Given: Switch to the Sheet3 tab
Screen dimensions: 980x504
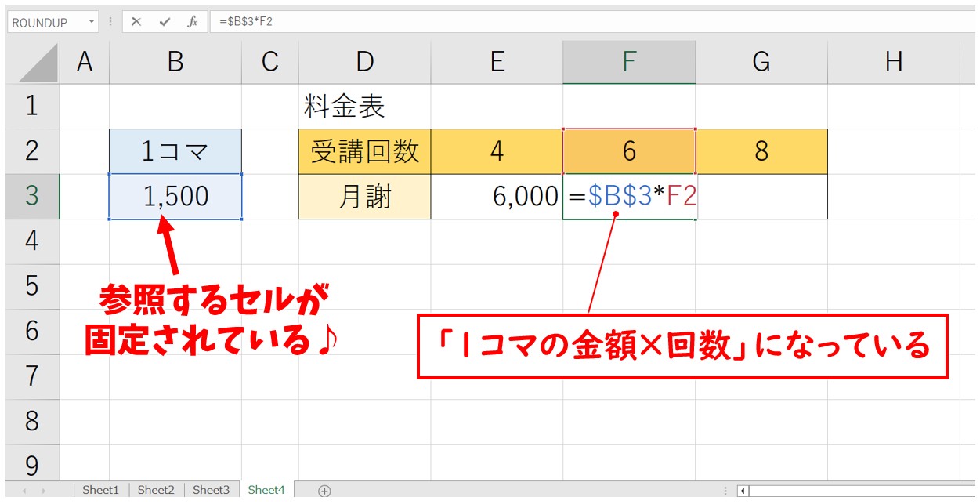Looking at the screenshot, I should (x=211, y=490).
